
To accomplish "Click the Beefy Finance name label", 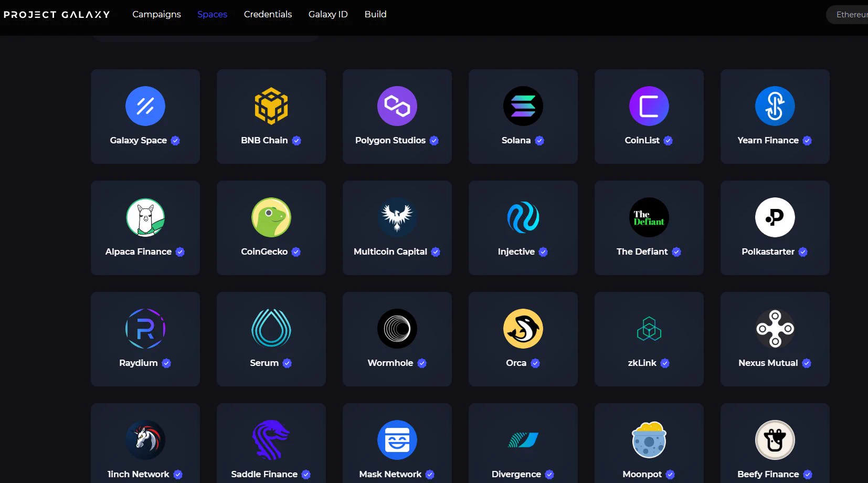I will pos(768,474).
